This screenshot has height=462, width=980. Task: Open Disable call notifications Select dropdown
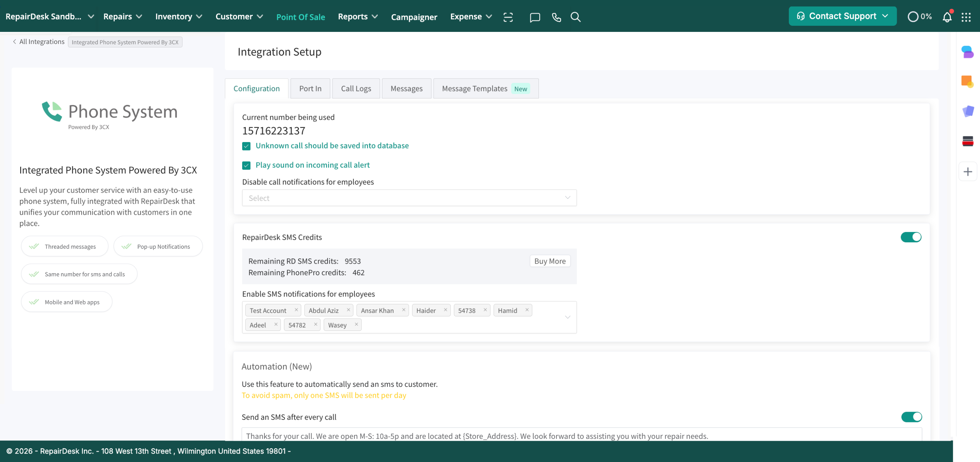click(x=409, y=198)
